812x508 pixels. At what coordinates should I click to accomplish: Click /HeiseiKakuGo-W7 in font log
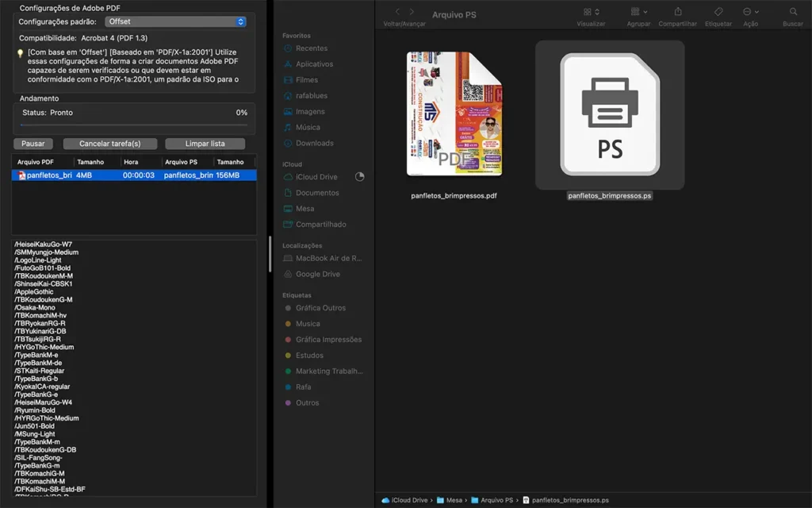43,244
